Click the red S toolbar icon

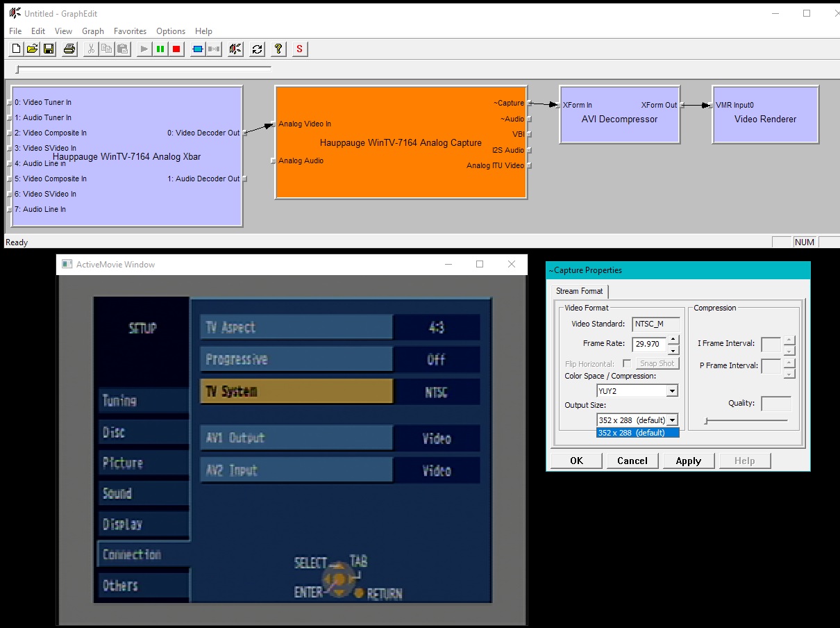[299, 49]
